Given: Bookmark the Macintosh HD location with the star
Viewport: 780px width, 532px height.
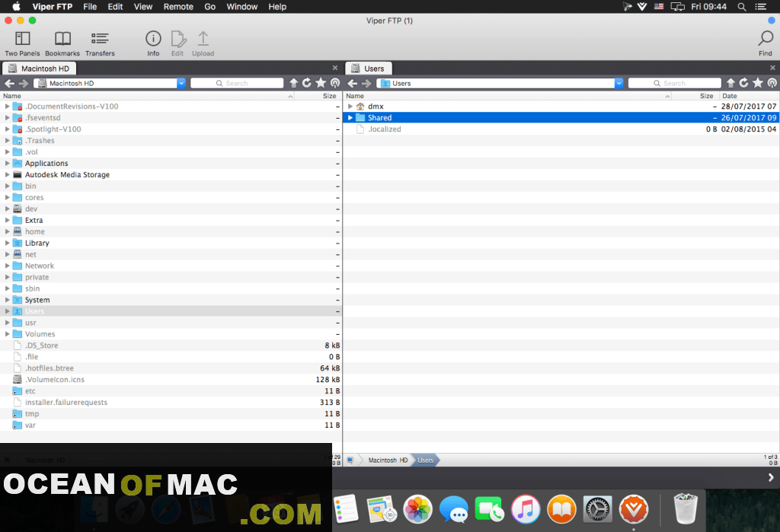Looking at the screenshot, I should pyautogui.click(x=321, y=83).
